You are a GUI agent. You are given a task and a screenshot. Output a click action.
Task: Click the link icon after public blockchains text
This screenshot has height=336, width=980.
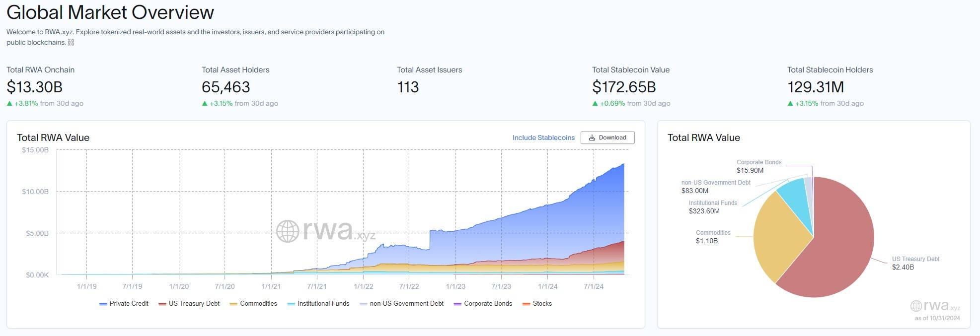point(71,42)
